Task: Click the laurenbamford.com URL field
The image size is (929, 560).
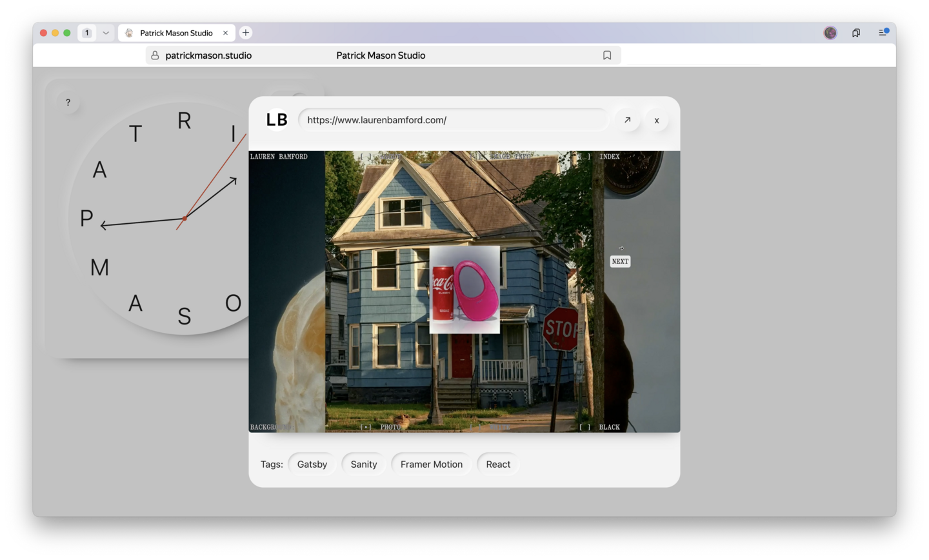Action: click(453, 120)
